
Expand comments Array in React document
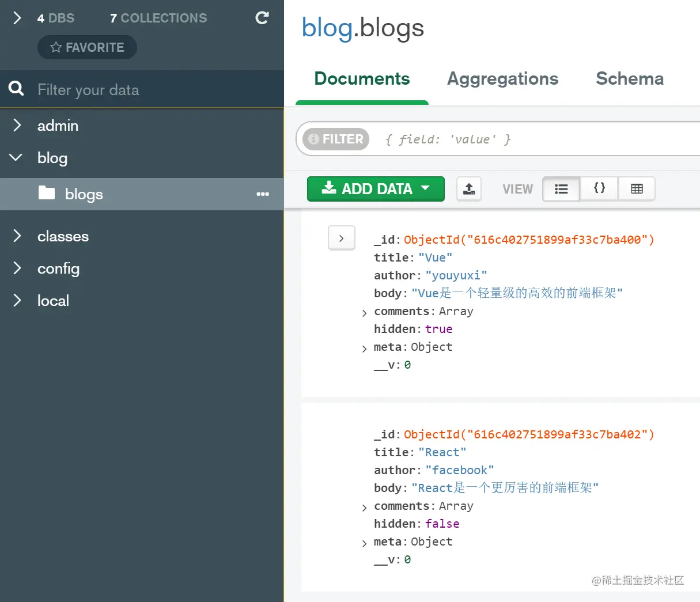(364, 508)
